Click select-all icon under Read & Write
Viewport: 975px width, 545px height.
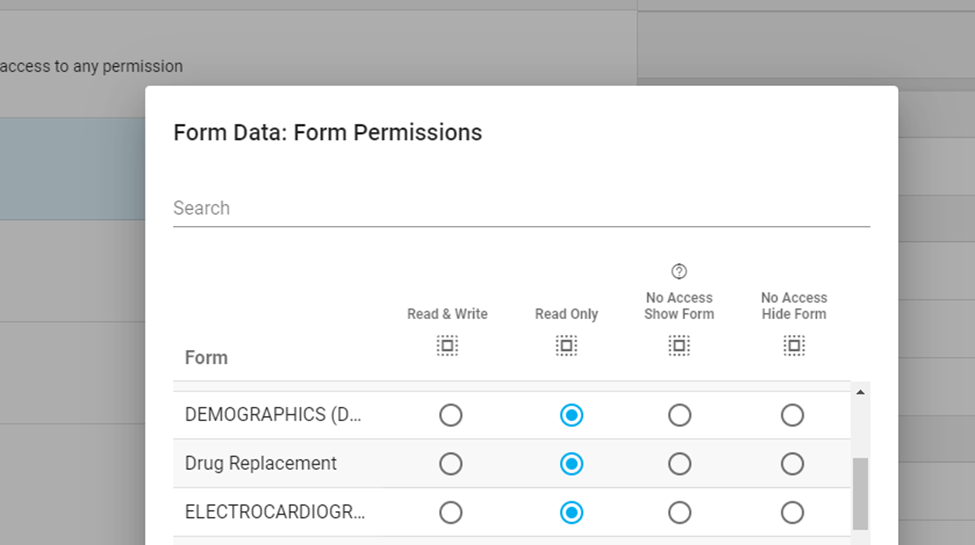click(x=447, y=346)
